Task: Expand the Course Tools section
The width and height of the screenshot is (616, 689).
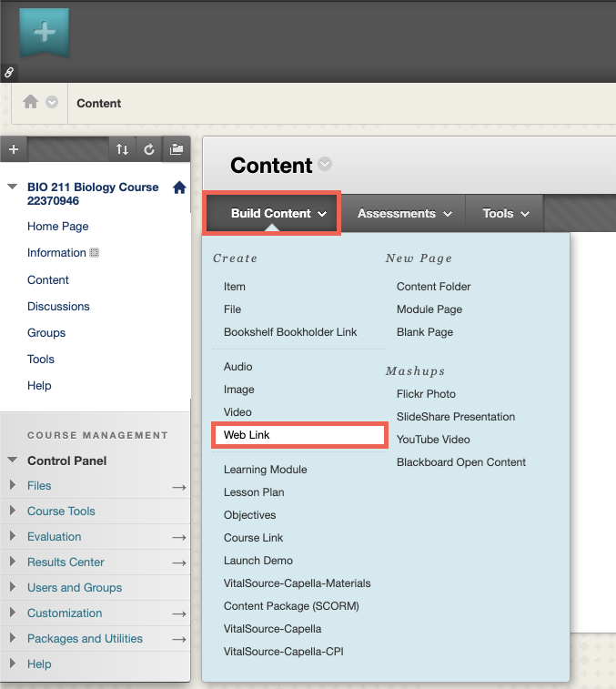Action: click(x=13, y=511)
